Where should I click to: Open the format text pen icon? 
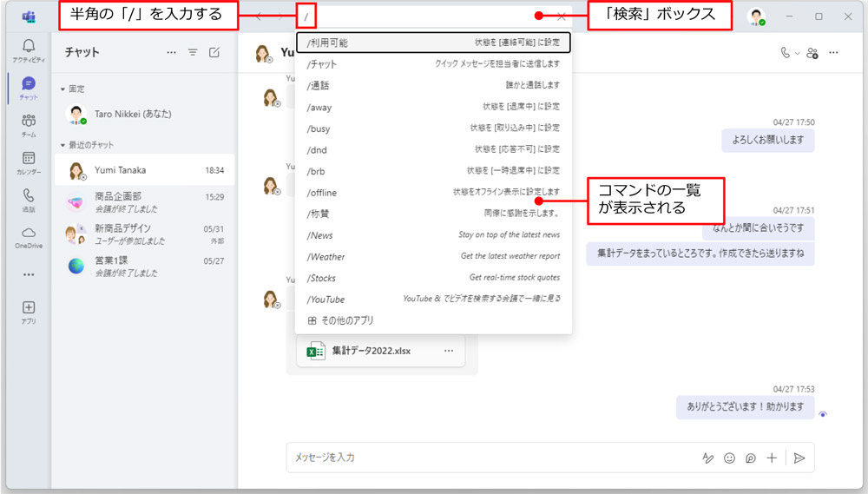pyautogui.click(x=708, y=458)
